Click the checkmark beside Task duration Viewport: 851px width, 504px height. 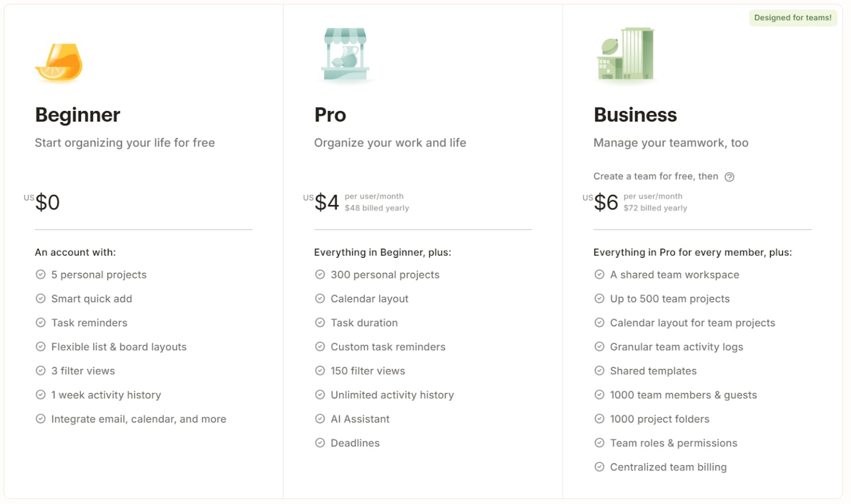(320, 322)
